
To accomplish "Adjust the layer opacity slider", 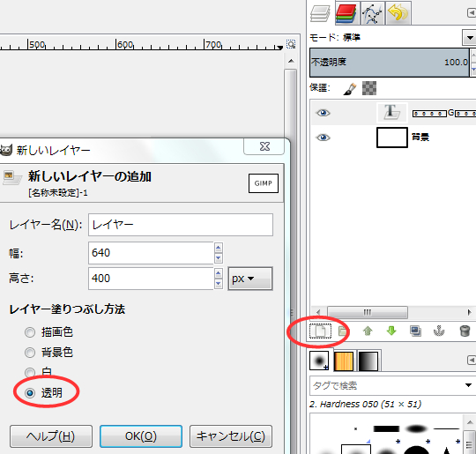I will click(x=390, y=63).
